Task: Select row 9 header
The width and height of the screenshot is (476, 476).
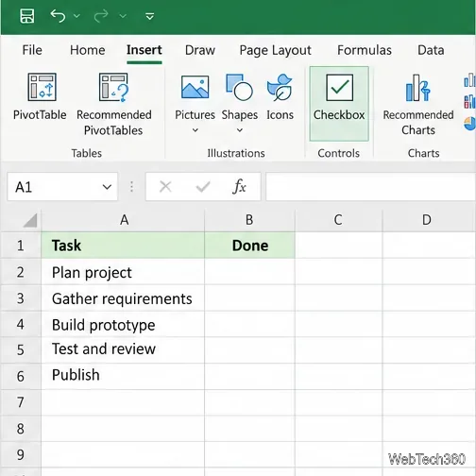Action: pos(21,454)
